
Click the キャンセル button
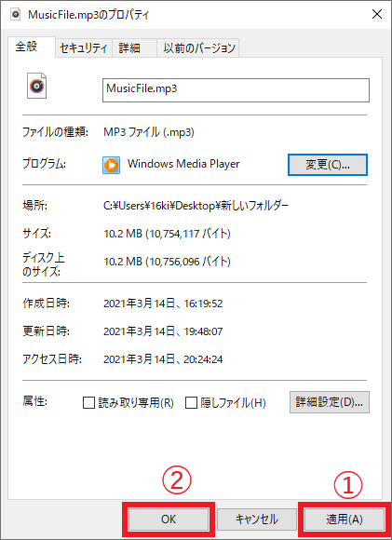click(257, 519)
